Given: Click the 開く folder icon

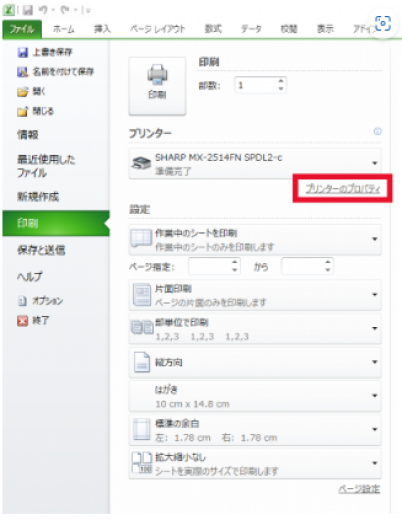Looking at the screenshot, I should pos(23,92).
